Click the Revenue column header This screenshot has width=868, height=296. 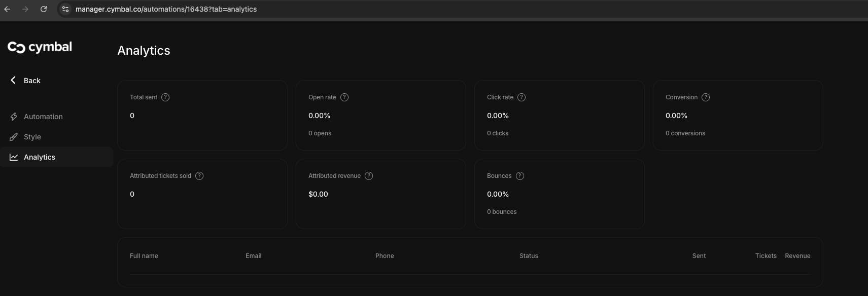click(x=797, y=256)
